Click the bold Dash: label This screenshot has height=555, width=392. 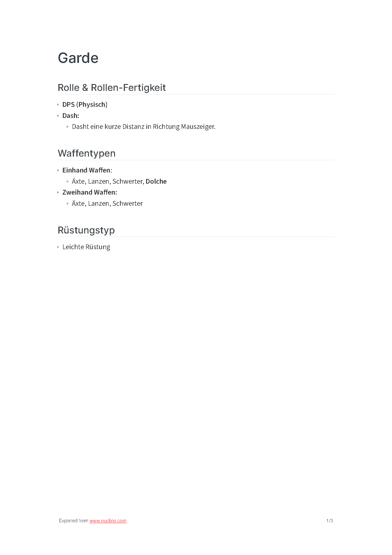pyautogui.click(x=71, y=116)
